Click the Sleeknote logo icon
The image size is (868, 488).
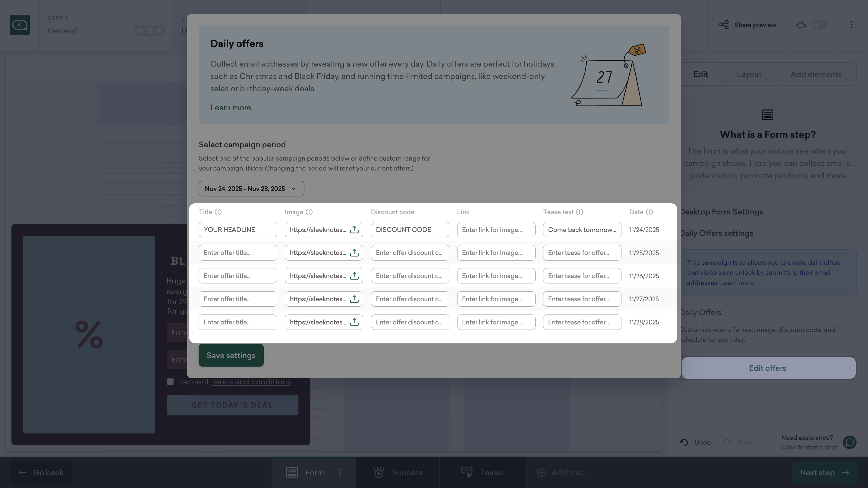point(20,25)
